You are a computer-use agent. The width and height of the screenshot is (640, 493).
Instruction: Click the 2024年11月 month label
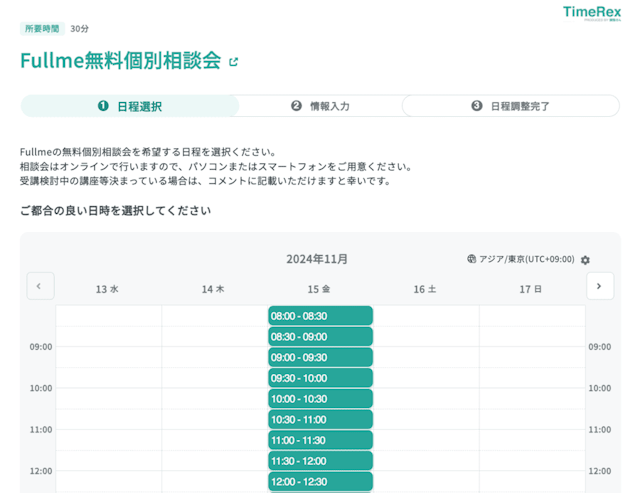click(x=317, y=259)
